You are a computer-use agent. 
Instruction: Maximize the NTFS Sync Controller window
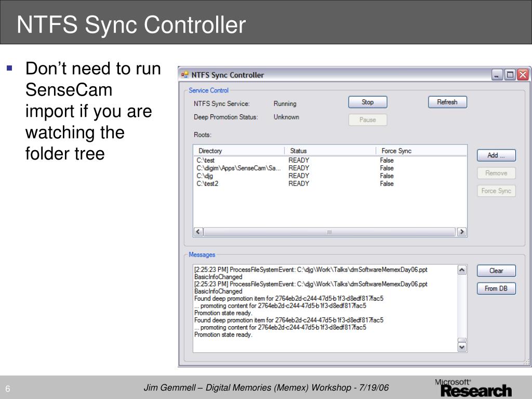click(x=510, y=75)
